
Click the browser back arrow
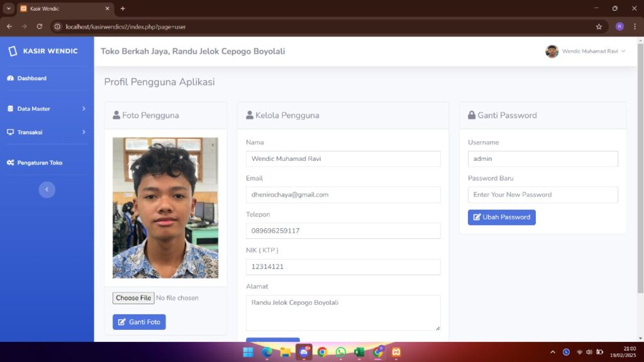(9, 26)
